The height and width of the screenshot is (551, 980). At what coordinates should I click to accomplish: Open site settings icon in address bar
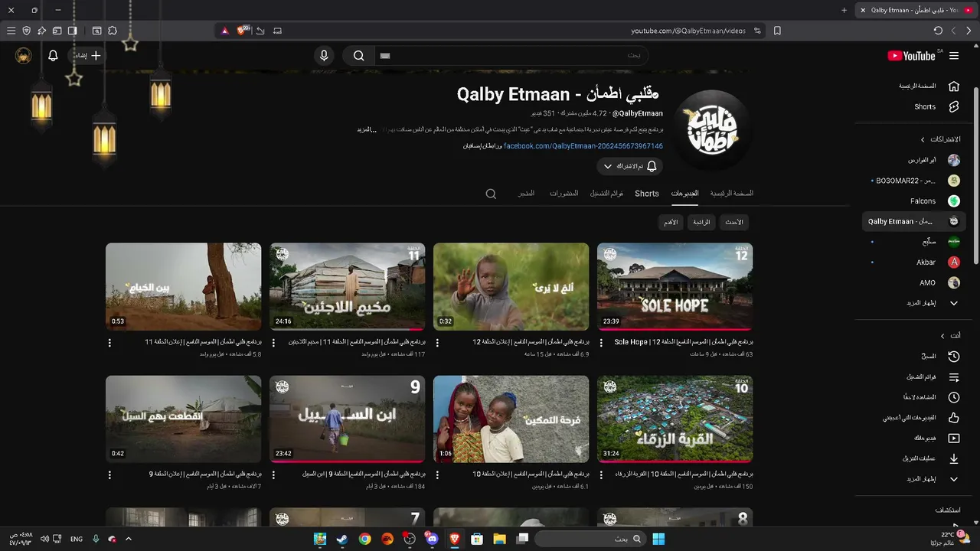(757, 31)
